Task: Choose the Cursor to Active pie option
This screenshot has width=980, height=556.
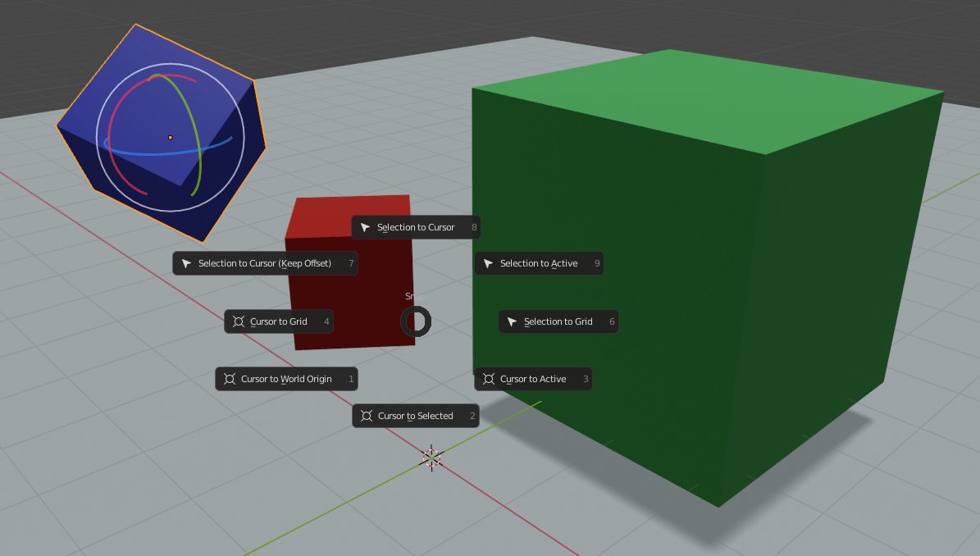Action: point(533,379)
